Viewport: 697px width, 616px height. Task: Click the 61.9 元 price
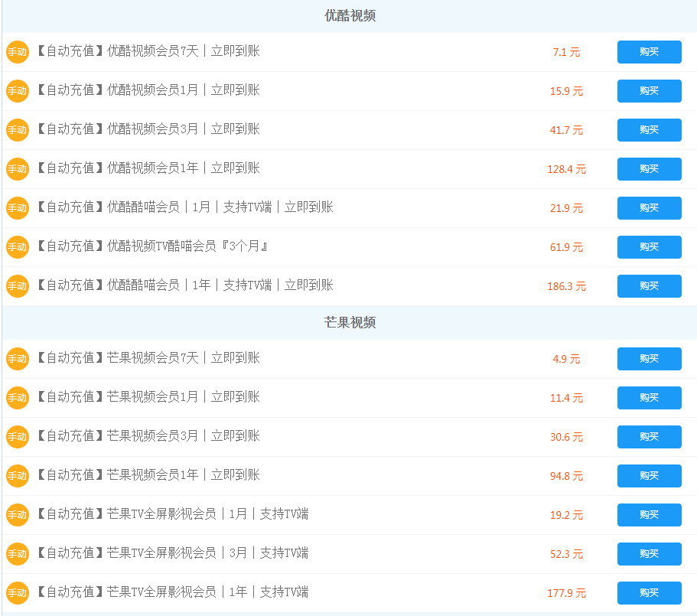point(566,248)
